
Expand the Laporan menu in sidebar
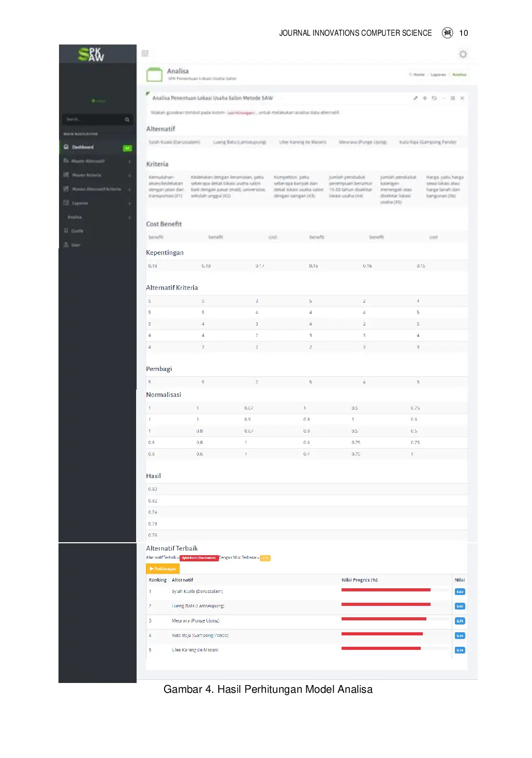click(x=96, y=203)
